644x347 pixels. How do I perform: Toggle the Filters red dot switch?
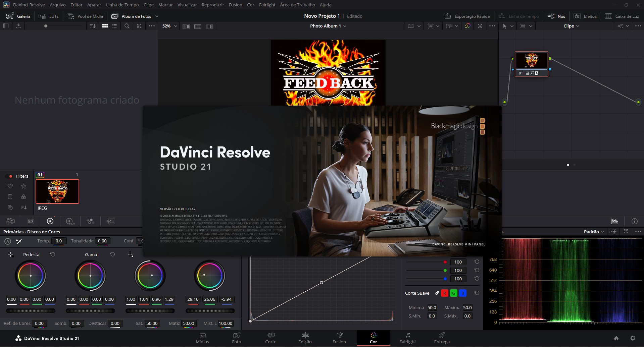[x=9, y=176]
